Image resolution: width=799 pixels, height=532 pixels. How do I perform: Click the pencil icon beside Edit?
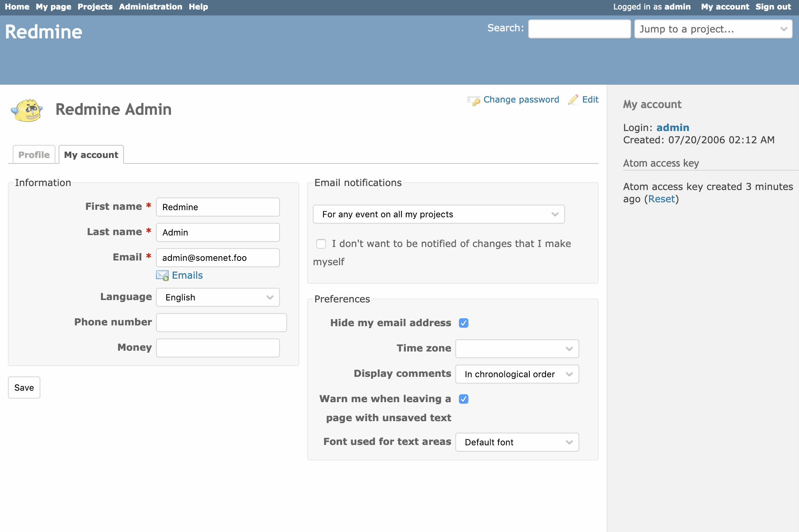click(x=573, y=99)
